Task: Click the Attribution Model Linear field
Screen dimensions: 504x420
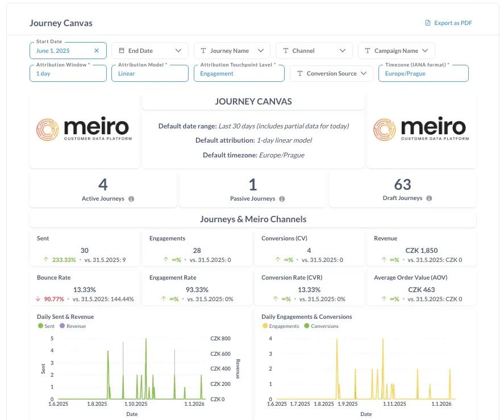Action: (x=149, y=73)
